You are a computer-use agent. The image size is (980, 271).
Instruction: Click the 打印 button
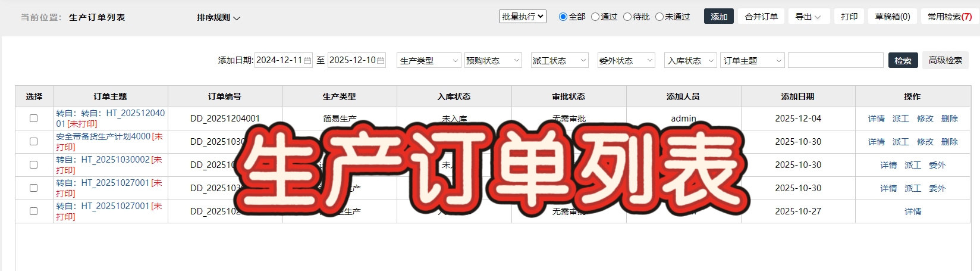[x=849, y=17]
